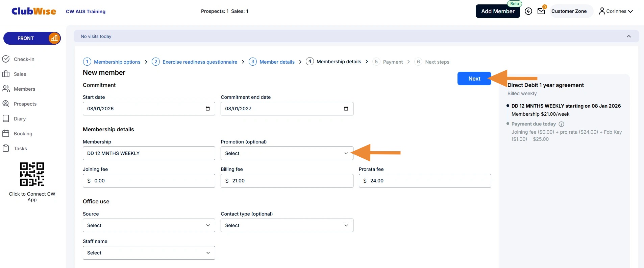
Task: Show the Payment due today info icon
Action: tap(562, 124)
